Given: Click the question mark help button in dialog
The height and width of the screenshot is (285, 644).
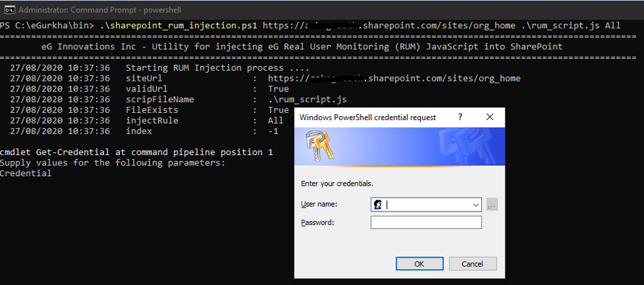Looking at the screenshot, I should coord(460,117).
